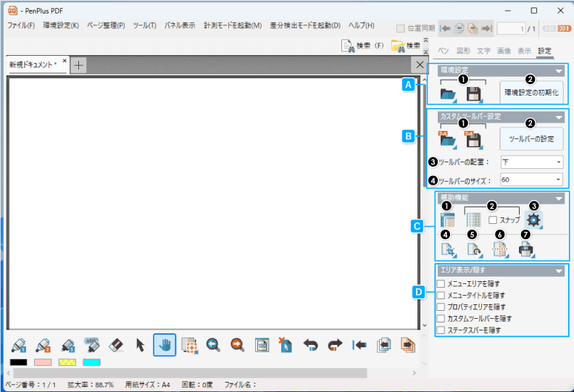Image resolution: width=574 pixels, height=392 pixels.
Task: Enable the スナップ checkbox
Action: pos(493,220)
